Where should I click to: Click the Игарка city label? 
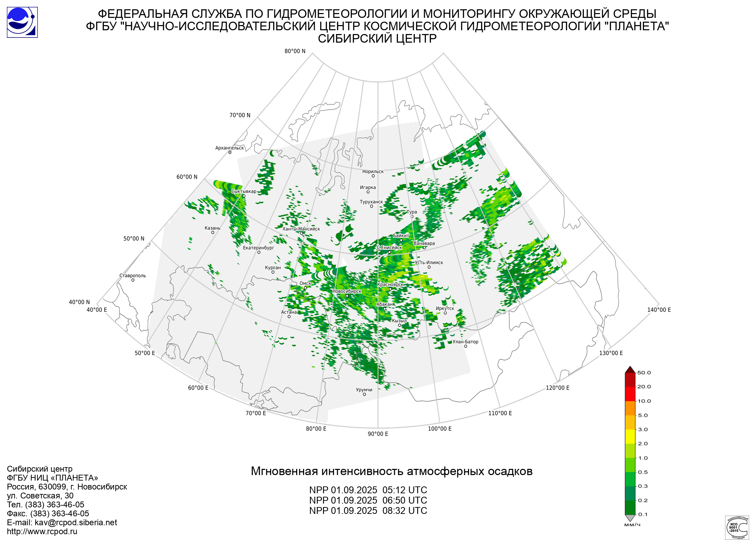click(x=368, y=187)
